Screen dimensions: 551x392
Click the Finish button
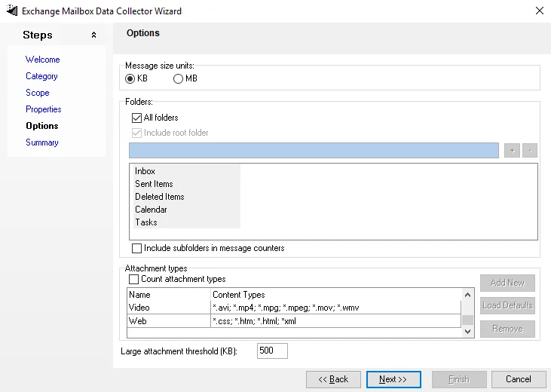coord(459,379)
